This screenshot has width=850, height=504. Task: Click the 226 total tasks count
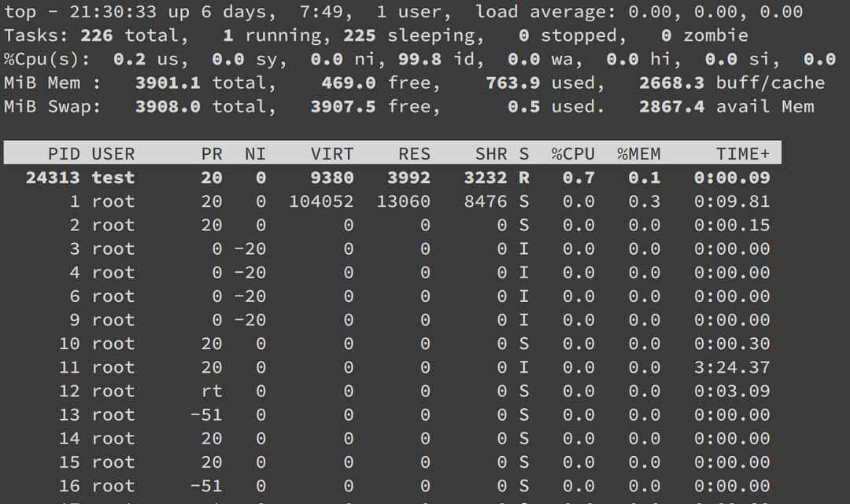[x=96, y=35]
